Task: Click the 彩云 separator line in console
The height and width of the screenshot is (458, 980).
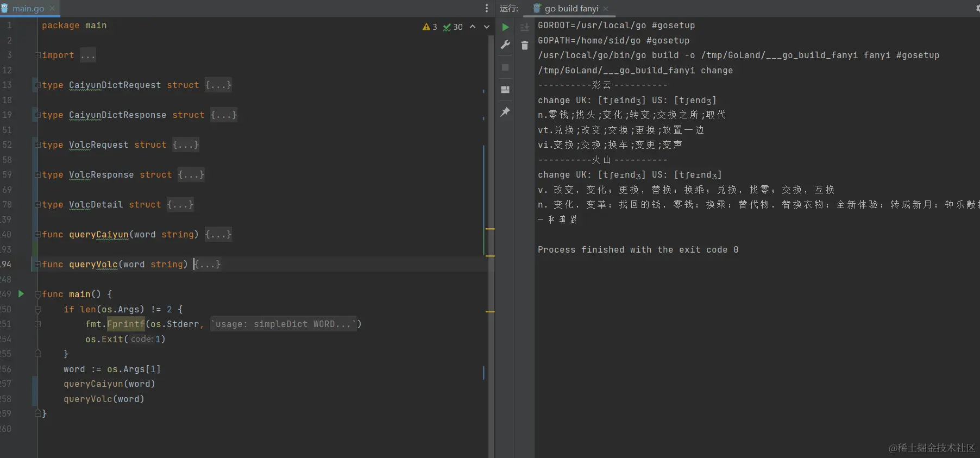Action: [x=602, y=85]
